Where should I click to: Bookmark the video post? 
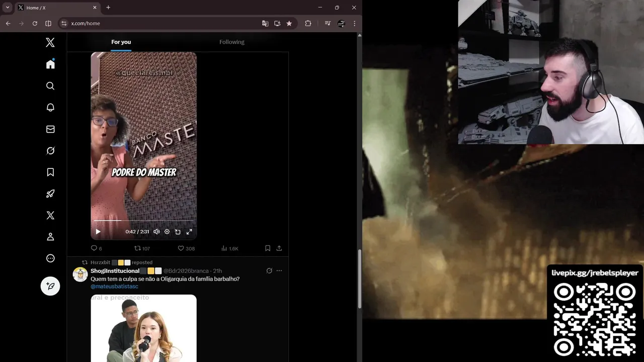pyautogui.click(x=268, y=248)
